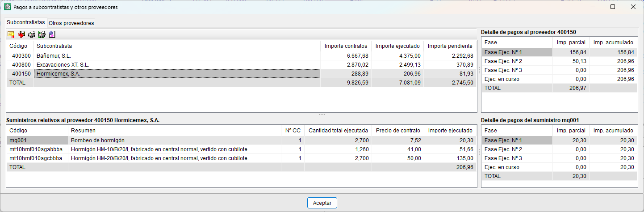Click the Cantidad total ejecutada column header
644x212 pixels.
[338, 131]
